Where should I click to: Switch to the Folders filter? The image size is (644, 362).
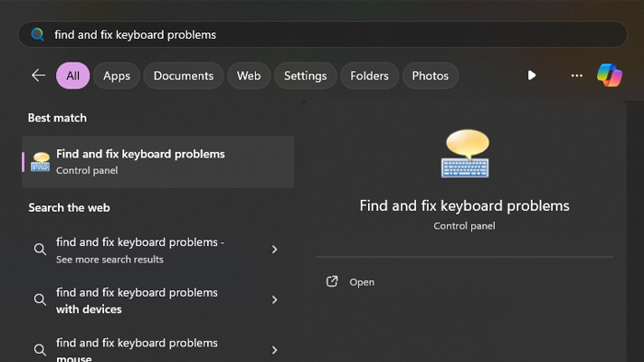click(369, 76)
